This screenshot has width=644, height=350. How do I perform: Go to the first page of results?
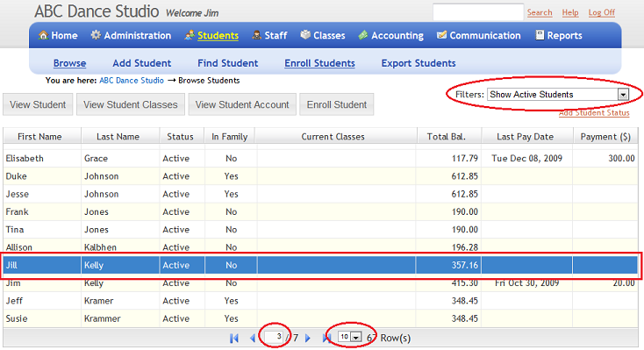[x=234, y=338]
